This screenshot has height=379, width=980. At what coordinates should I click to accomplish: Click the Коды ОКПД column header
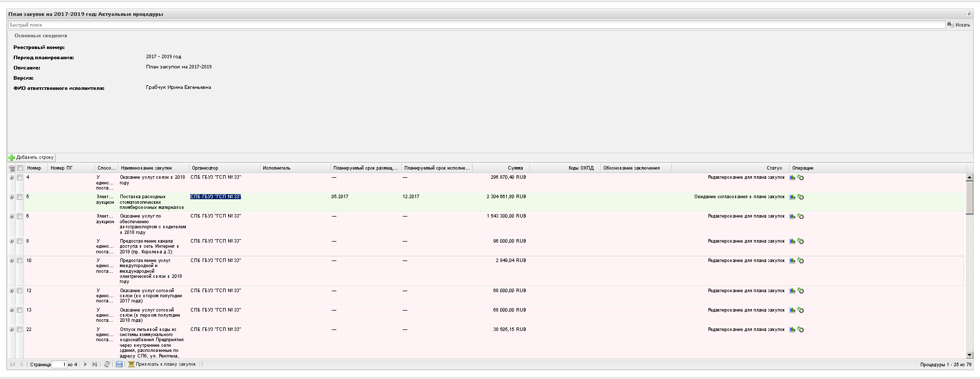(565, 168)
